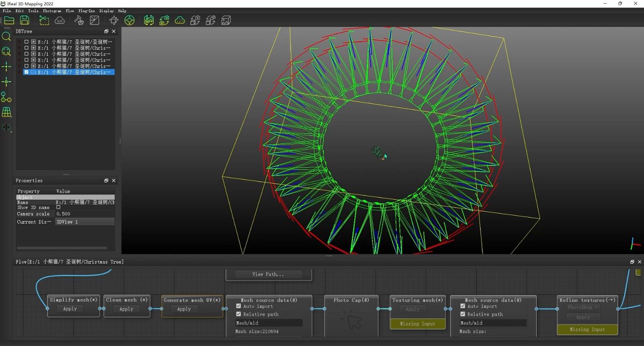This screenshot has width=644, height=346.
Task: Click the perspective grid sidebar icon
Action: [x=6, y=112]
